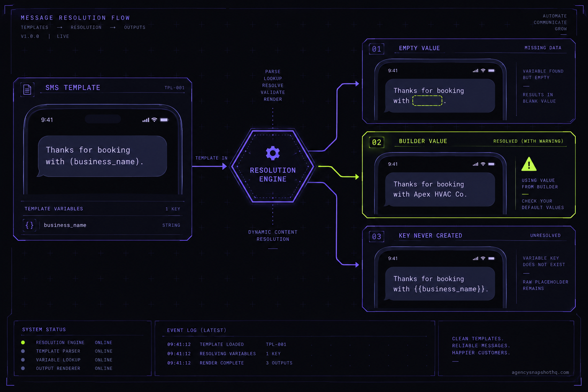
Task: Click the business_name variable row
Action: 103,225
